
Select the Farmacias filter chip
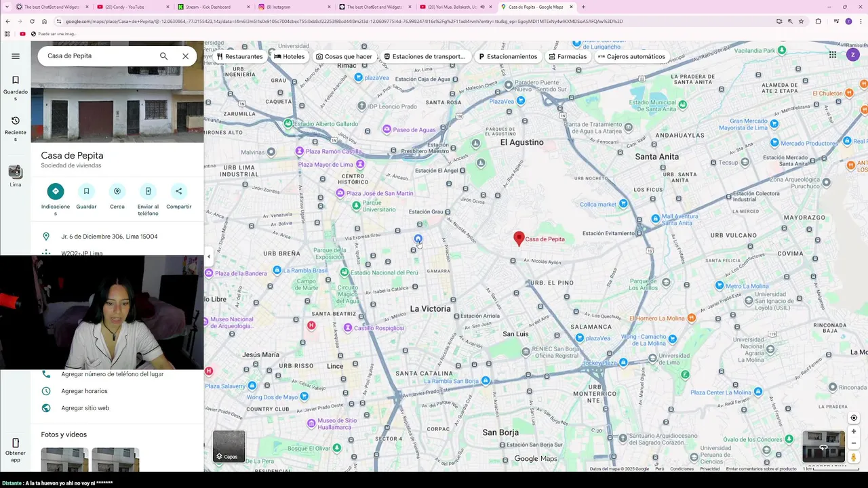(x=568, y=56)
